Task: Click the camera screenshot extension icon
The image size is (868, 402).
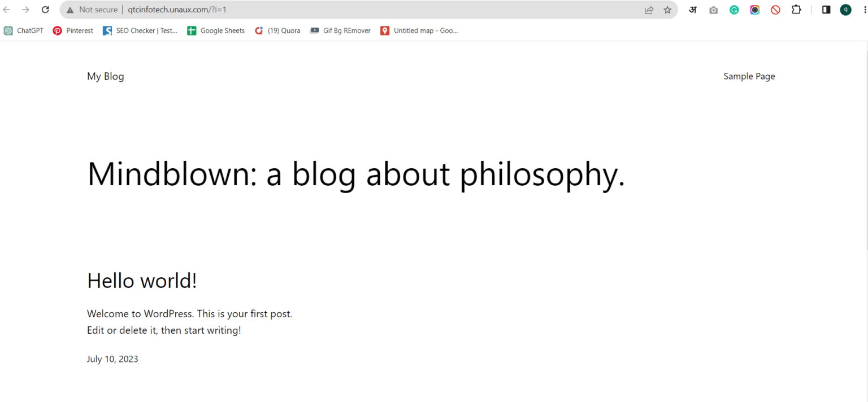Action: click(x=714, y=10)
